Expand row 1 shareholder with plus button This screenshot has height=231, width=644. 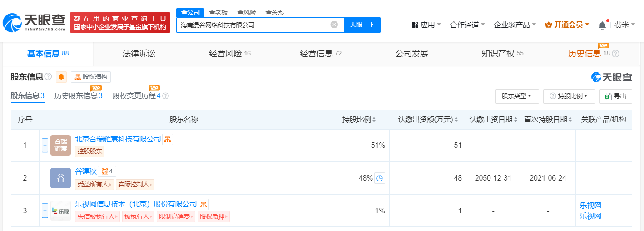(x=45, y=146)
